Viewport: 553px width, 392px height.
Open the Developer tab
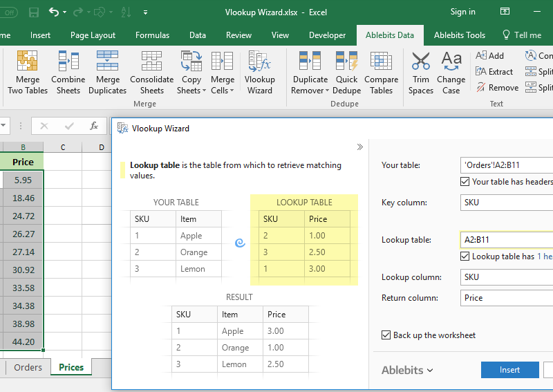tap(327, 35)
